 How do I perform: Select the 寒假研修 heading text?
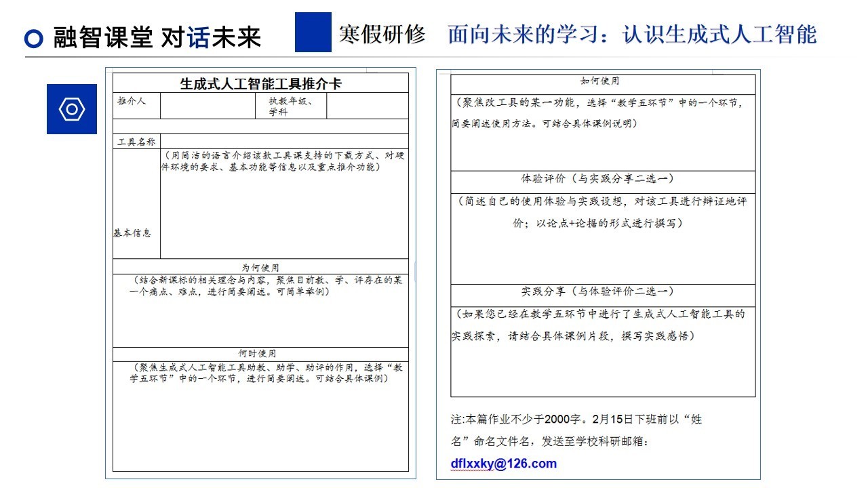[382, 34]
